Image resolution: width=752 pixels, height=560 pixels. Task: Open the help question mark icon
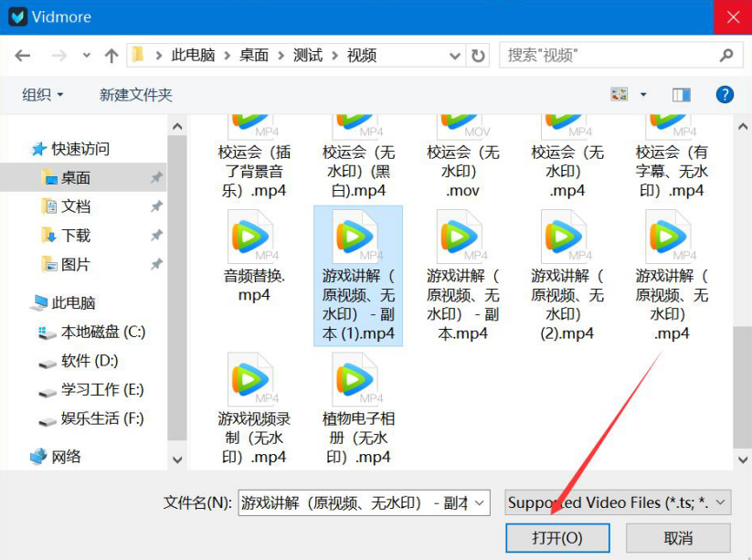[725, 94]
